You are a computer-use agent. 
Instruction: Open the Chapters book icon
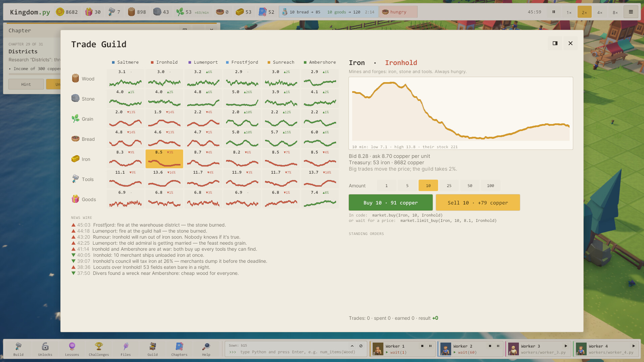tap(179, 349)
